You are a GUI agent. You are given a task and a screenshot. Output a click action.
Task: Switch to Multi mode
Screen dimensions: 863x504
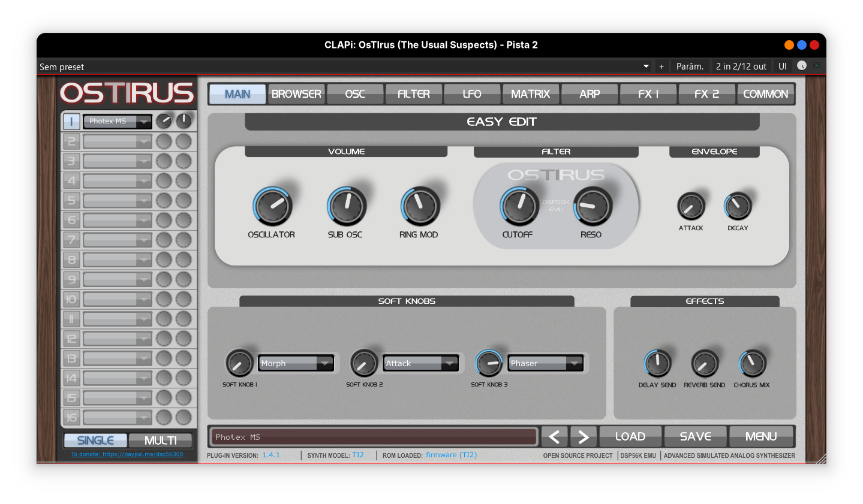(x=160, y=440)
